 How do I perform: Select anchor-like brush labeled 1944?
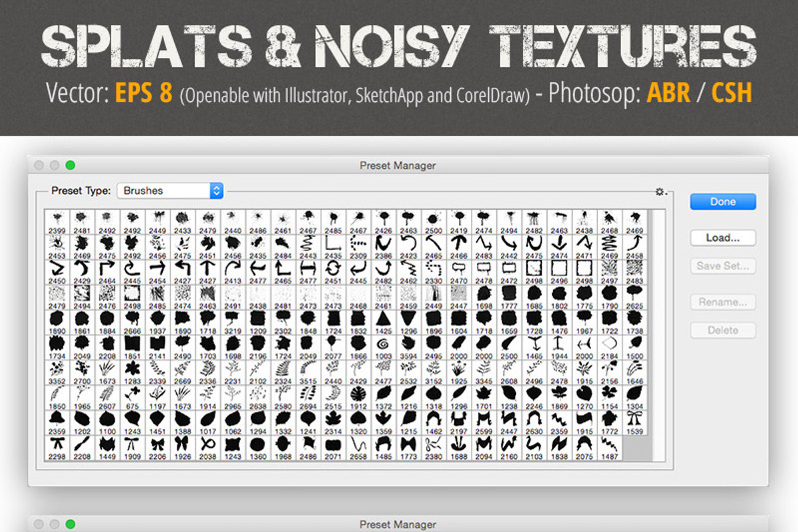[559, 347]
